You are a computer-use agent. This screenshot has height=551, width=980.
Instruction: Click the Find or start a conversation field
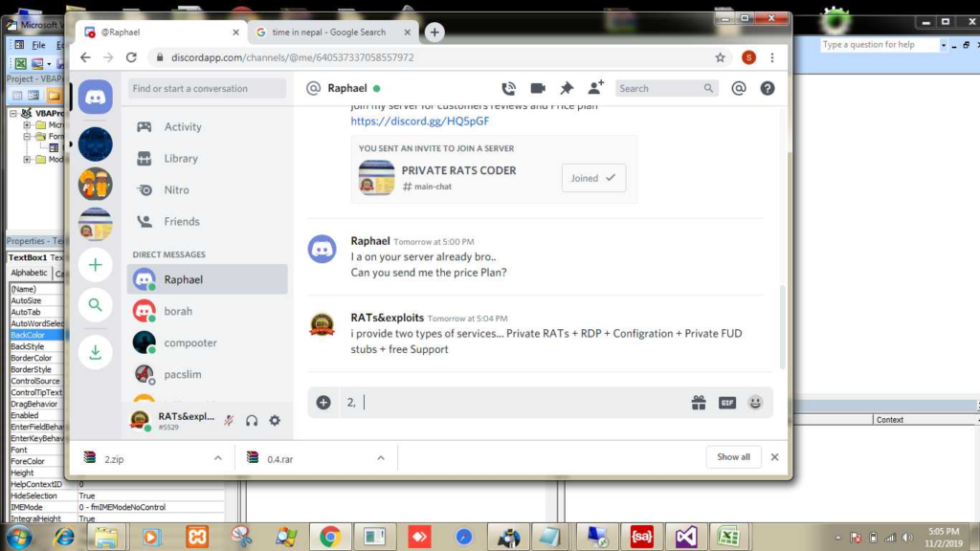pyautogui.click(x=207, y=89)
